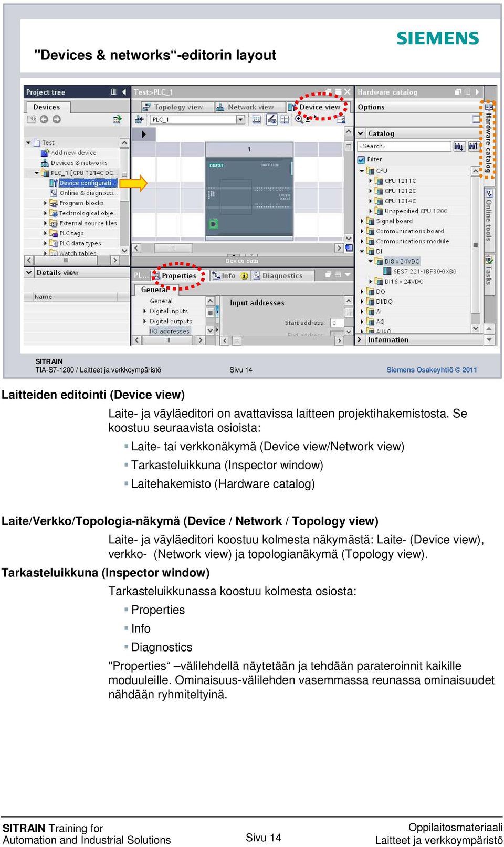Open the Info inspector tab
This screenshot has width=504, height=847.
click(x=229, y=275)
